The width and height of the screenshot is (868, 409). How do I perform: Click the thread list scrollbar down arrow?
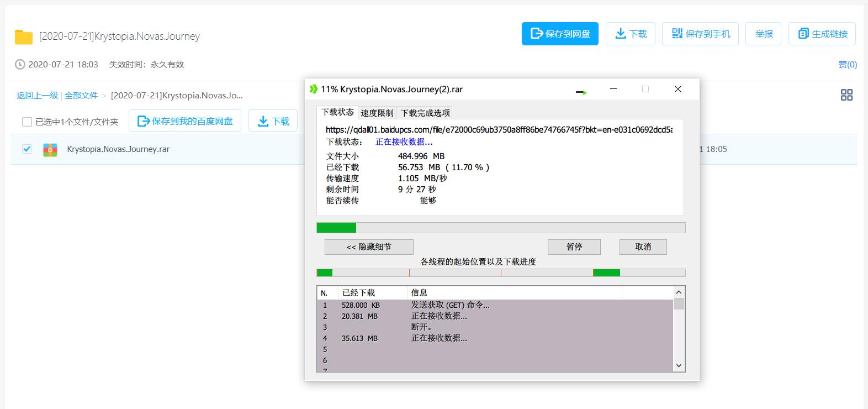[679, 365]
